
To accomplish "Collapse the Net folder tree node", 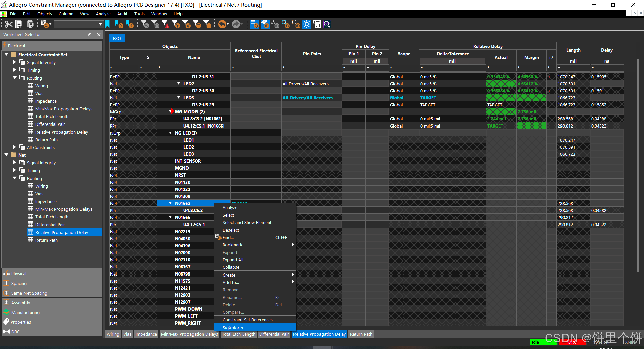I will point(6,155).
